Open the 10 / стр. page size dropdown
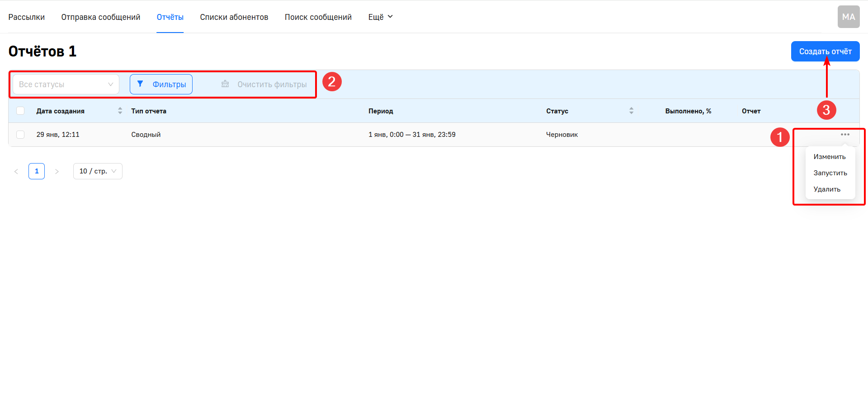868x412 pixels. (98, 171)
